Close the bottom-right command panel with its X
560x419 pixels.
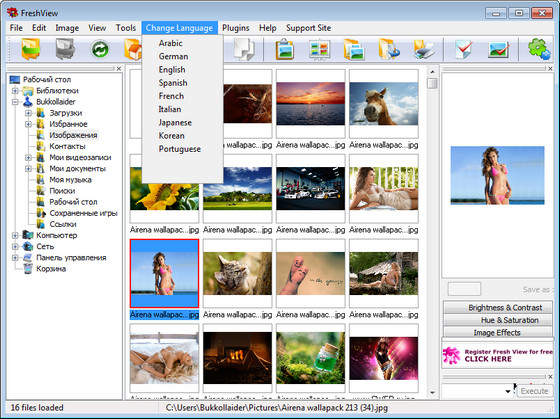click(x=550, y=376)
